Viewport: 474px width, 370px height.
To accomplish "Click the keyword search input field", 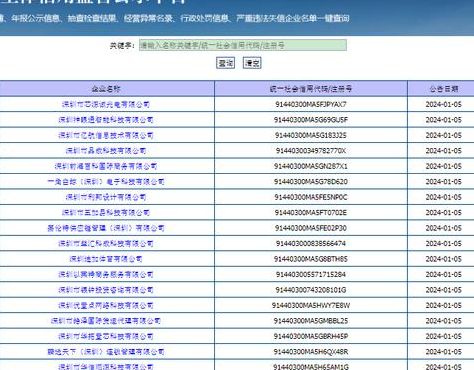I will point(243,45).
